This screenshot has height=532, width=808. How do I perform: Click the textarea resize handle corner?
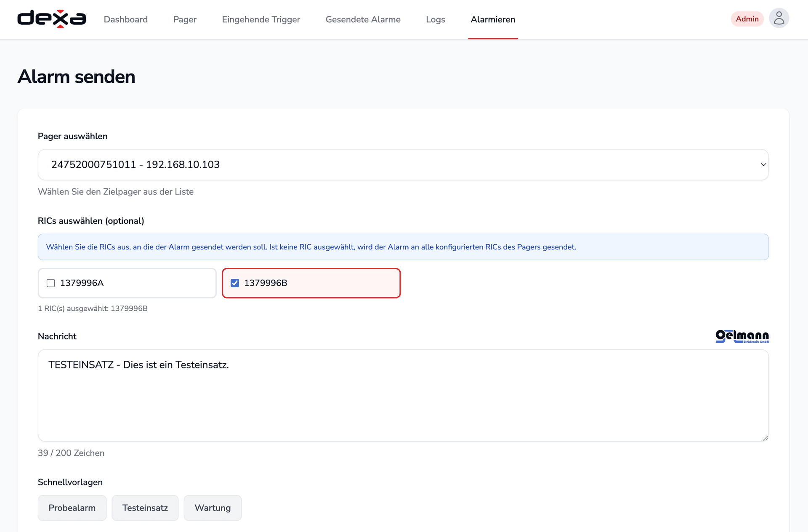(x=765, y=438)
